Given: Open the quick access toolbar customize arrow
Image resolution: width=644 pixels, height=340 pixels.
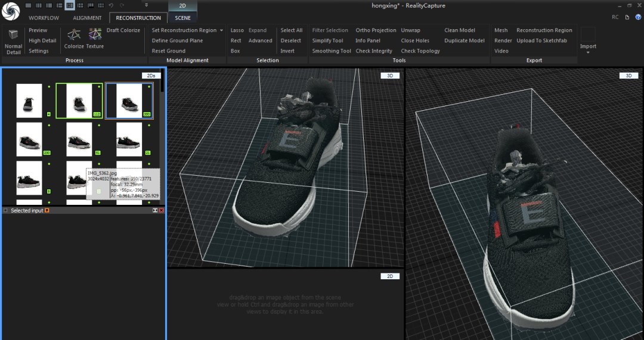Looking at the screenshot, I should [147, 5].
